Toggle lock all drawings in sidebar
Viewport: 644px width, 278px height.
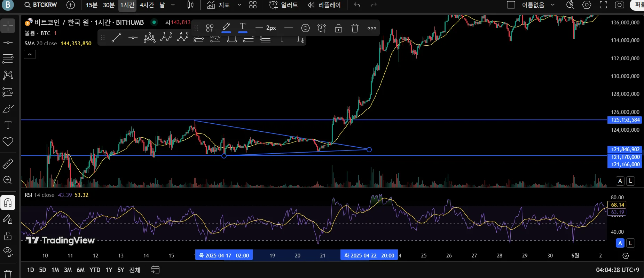(8, 236)
